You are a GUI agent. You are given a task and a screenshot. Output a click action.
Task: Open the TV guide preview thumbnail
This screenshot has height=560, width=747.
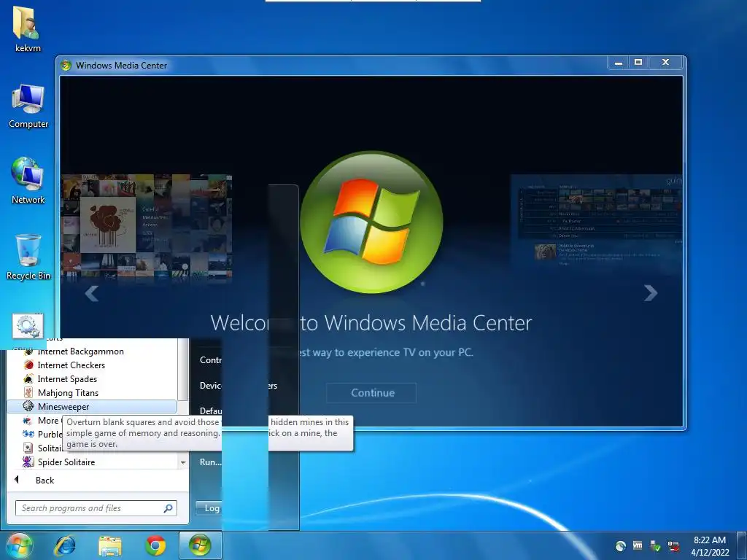point(597,222)
